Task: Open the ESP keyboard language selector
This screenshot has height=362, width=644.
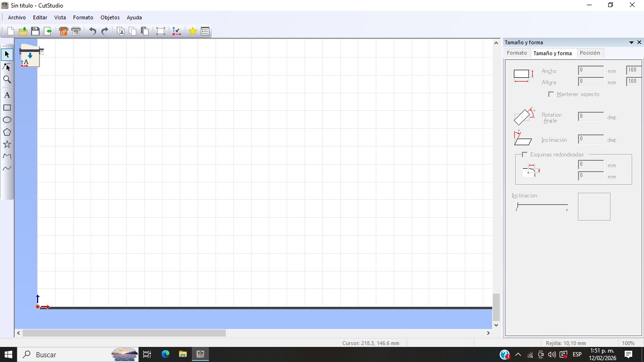Action: point(576,354)
